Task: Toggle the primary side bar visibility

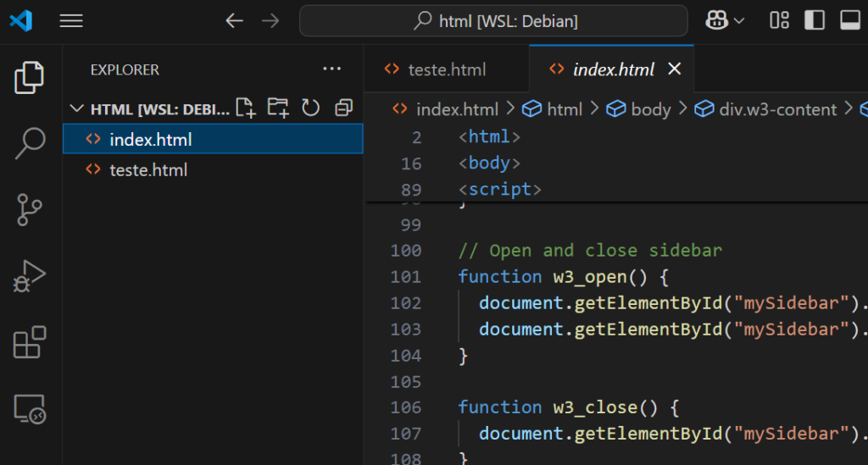Action: [x=815, y=20]
